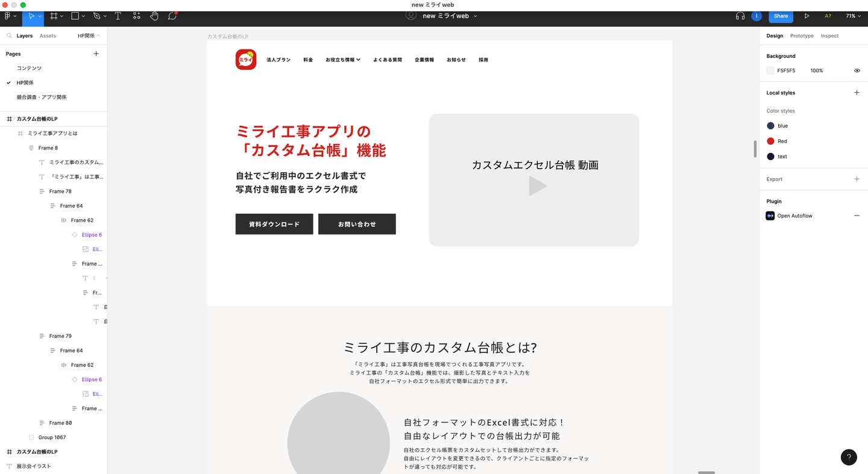Present the prototype with play icon
Screen dimensions: 868x474
807,16
